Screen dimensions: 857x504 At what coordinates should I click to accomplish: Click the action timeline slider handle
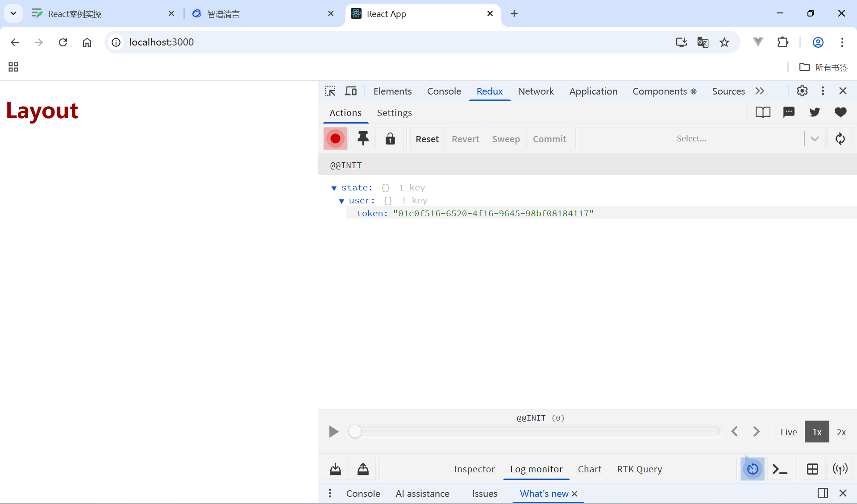(355, 432)
